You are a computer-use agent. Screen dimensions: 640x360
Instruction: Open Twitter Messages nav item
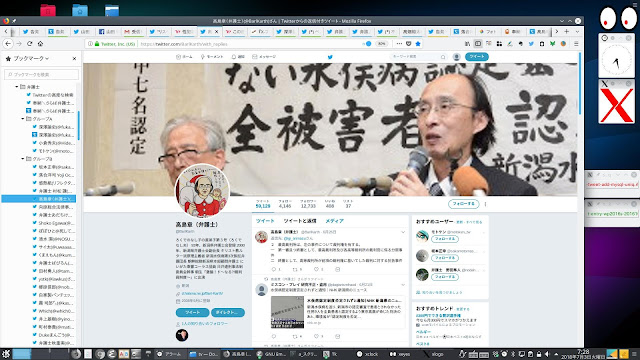(264, 57)
